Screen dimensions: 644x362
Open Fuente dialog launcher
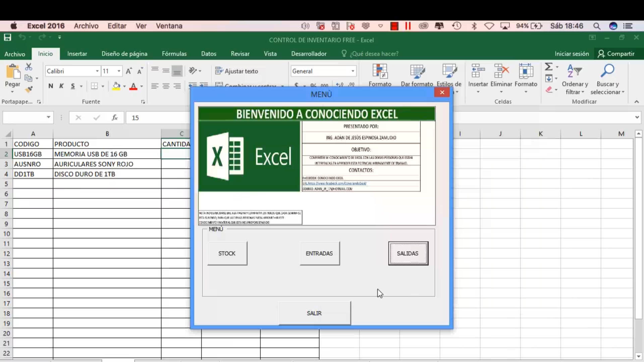[x=143, y=102]
